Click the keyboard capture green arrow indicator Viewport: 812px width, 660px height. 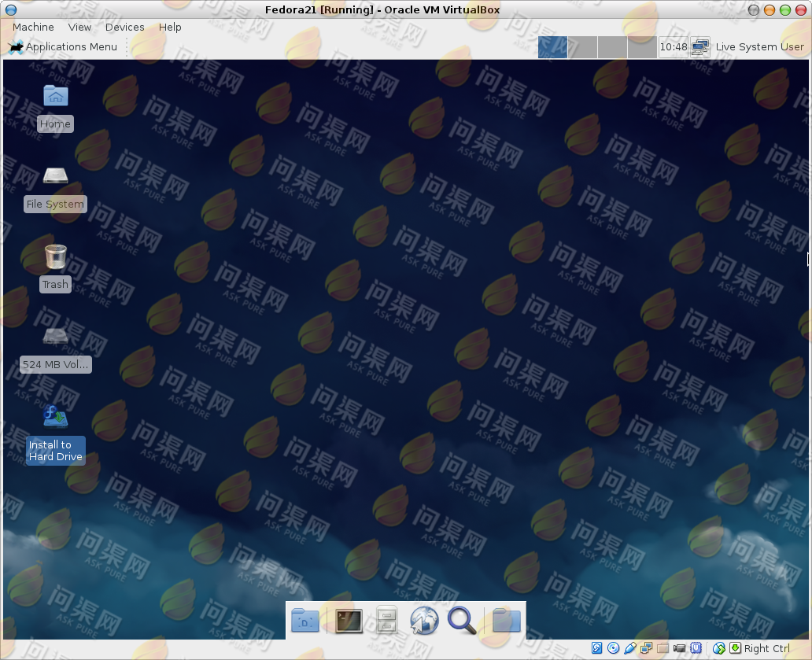[735, 648]
